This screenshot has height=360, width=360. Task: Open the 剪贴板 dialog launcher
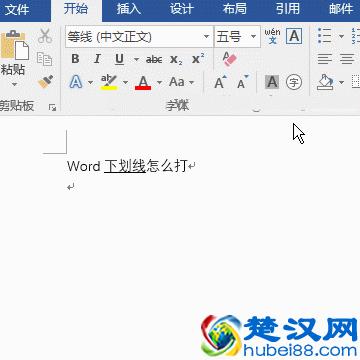[52, 107]
